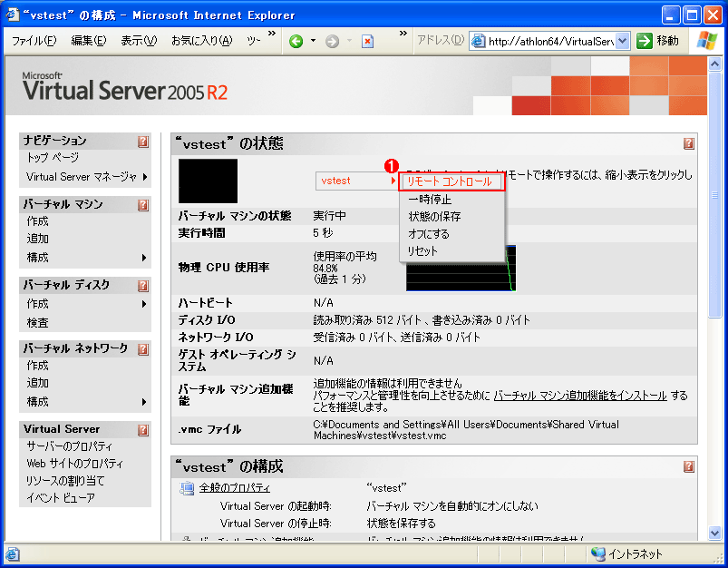This screenshot has height=568, width=728.
Task: Click the 受信済み 0 バイト network I/O value
Action: [397, 337]
